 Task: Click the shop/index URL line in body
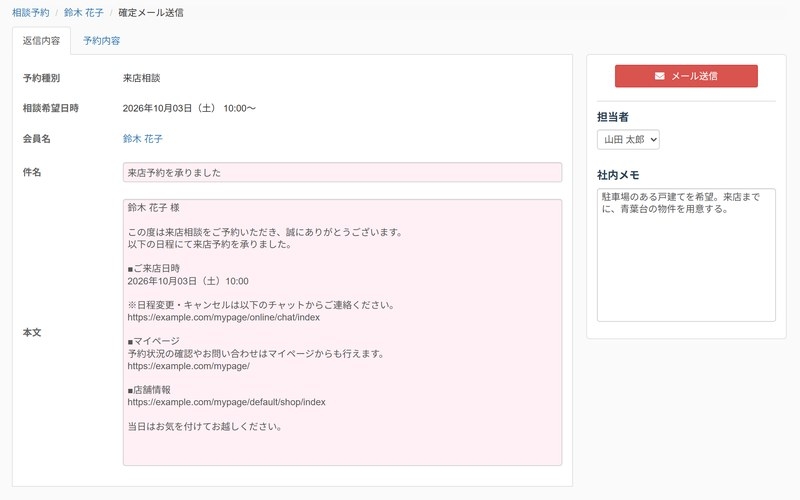coord(227,402)
